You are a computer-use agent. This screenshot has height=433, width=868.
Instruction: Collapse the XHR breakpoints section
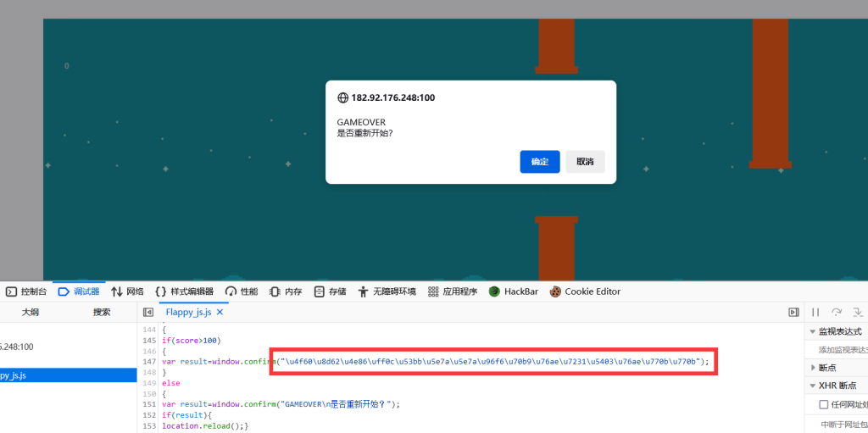tap(814, 386)
